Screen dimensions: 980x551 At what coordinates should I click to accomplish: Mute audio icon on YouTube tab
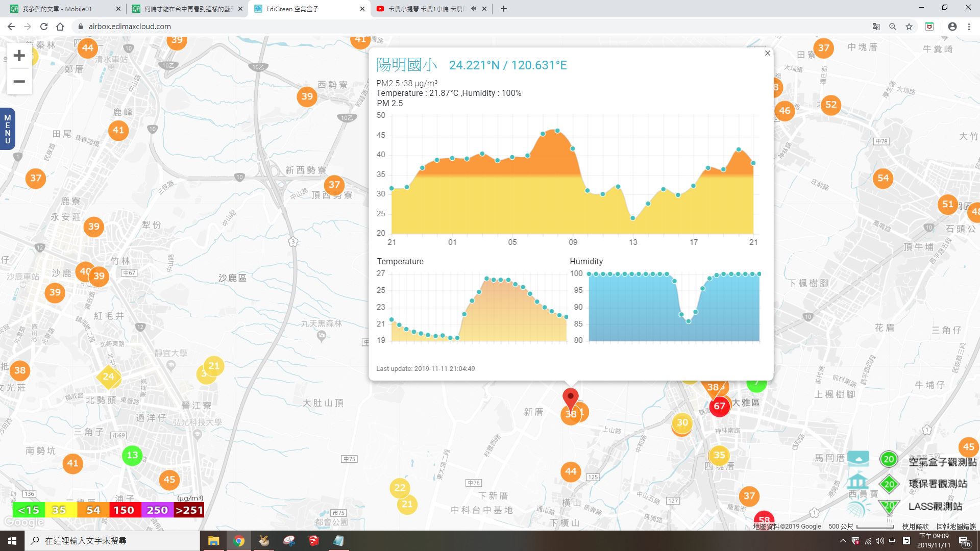point(473,9)
